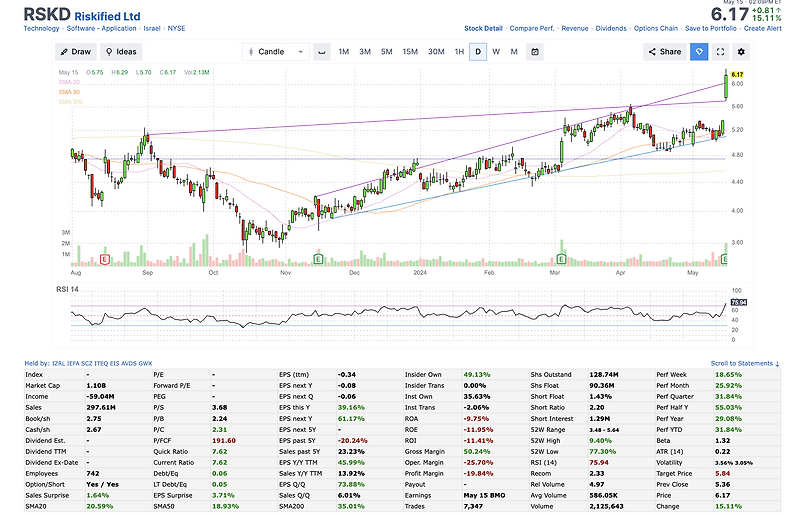Click the Israel country link

point(152,29)
